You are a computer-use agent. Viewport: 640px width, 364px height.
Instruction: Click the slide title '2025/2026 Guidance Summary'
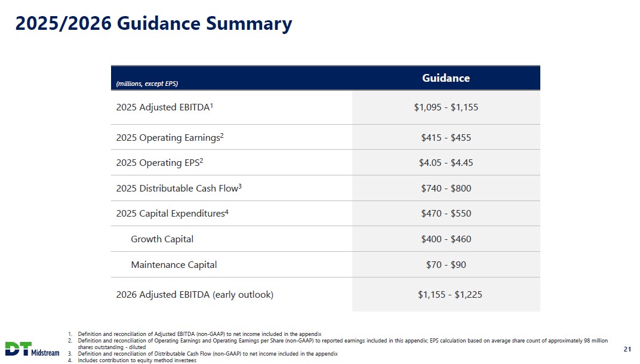pyautogui.click(x=153, y=24)
